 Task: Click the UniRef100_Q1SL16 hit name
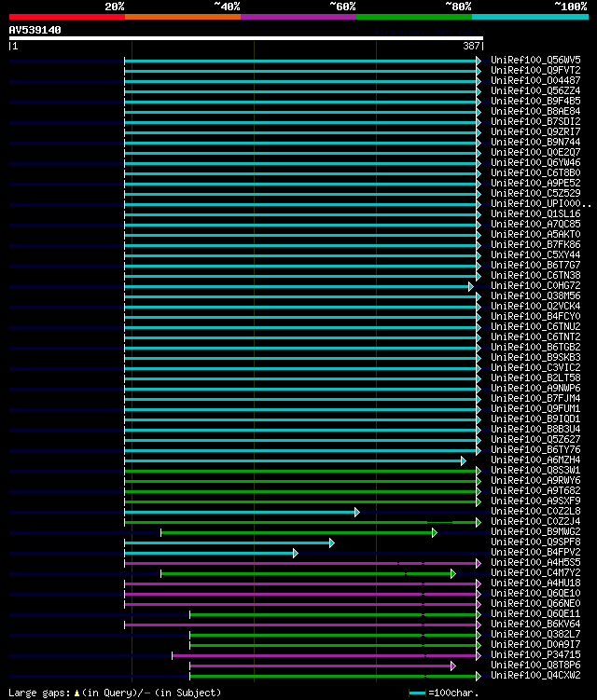(x=535, y=213)
